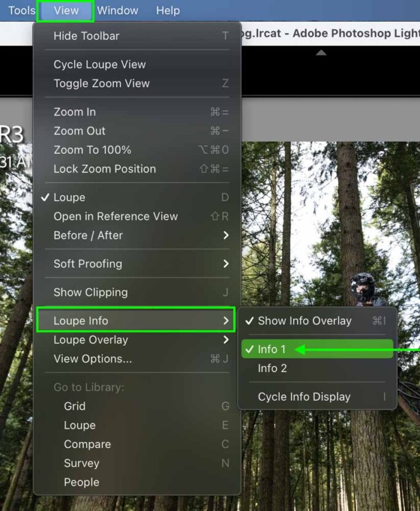
Task: Toggle Show Clipping
Action: point(137,292)
